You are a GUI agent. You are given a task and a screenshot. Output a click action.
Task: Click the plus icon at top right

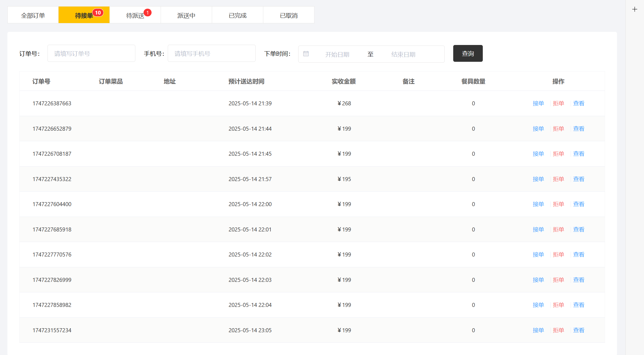635,9
